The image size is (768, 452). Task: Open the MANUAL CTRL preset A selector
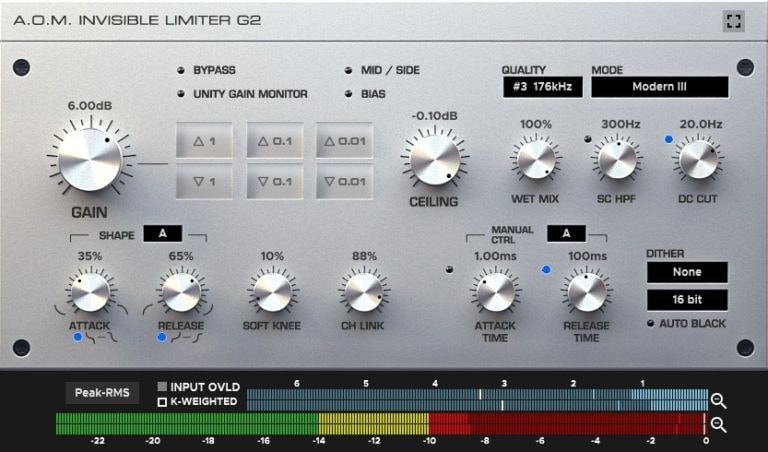(x=566, y=234)
